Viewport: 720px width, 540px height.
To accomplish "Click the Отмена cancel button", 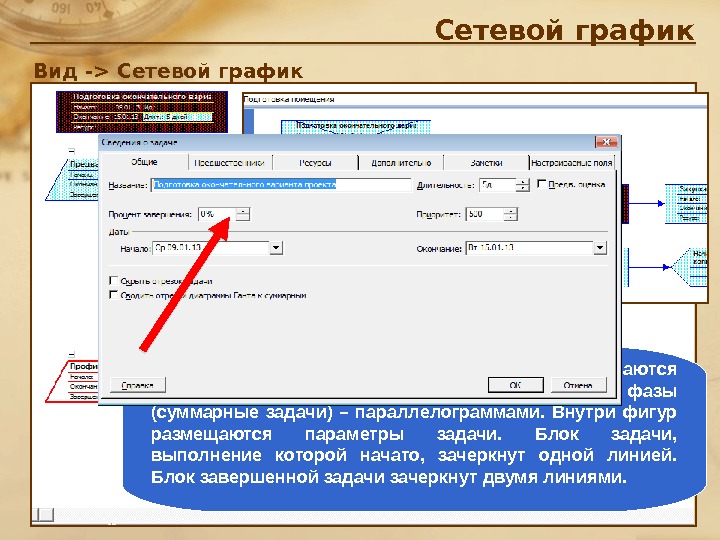I will pyautogui.click(x=578, y=385).
